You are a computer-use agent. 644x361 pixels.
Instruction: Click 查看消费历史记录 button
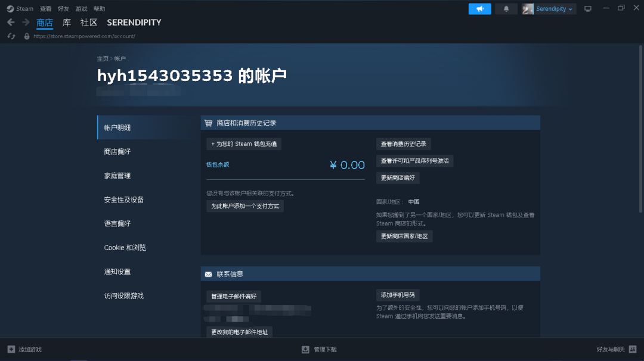pos(403,144)
